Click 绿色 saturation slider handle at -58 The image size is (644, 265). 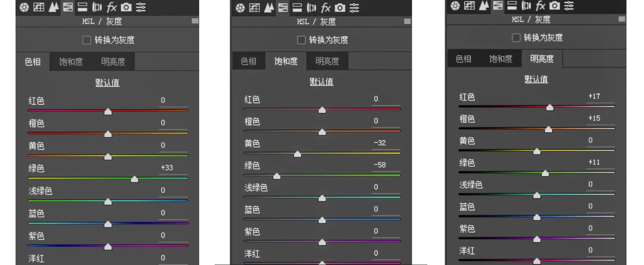coord(277,176)
